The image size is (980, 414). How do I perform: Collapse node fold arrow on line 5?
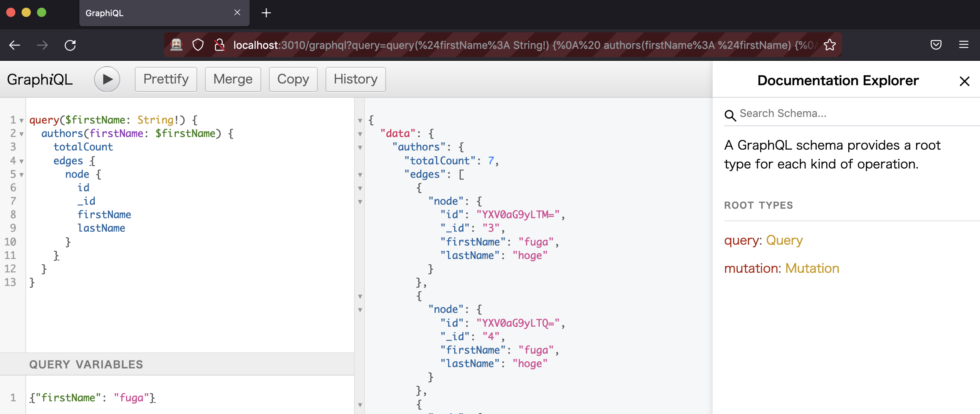tap(22, 175)
